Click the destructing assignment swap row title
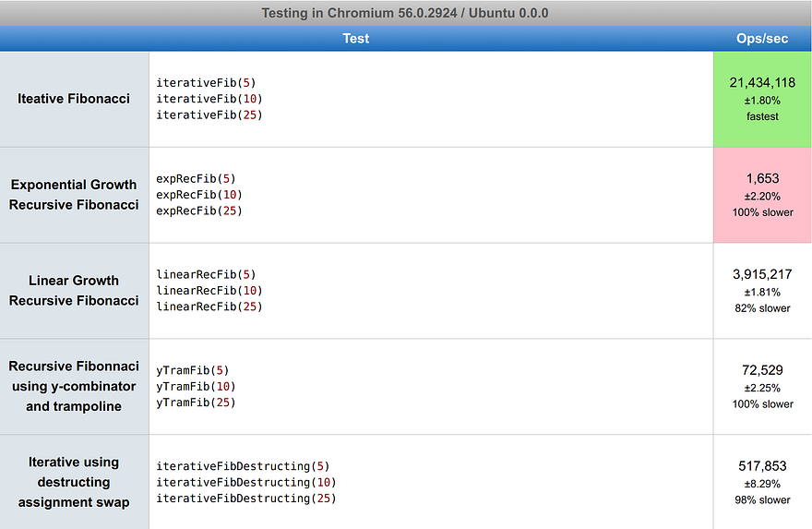812x529 pixels. pyautogui.click(x=74, y=482)
